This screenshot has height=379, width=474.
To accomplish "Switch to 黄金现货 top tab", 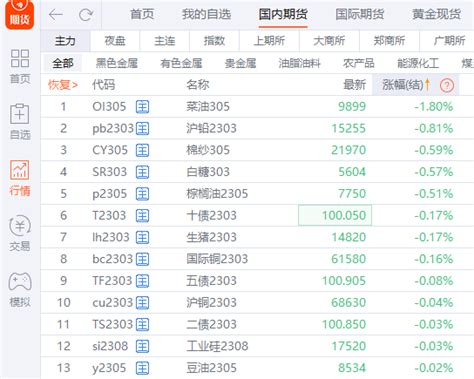I will [436, 14].
